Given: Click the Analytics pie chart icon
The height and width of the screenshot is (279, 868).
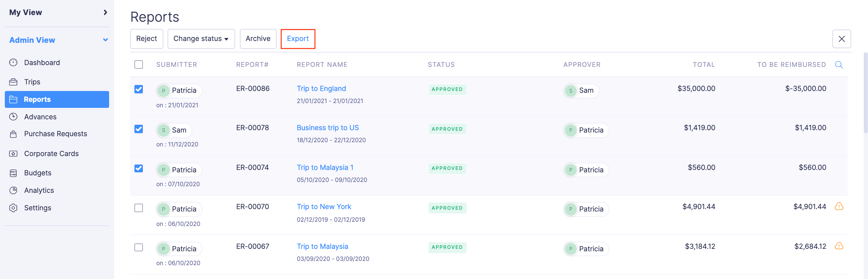Looking at the screenshot, I should point(14,190).
